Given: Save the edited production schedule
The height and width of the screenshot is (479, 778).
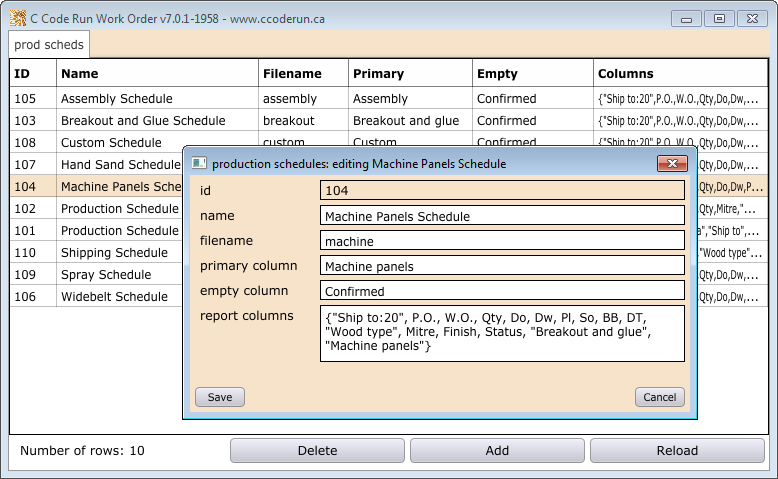Looking at the screenshot, I should (220, 397).
